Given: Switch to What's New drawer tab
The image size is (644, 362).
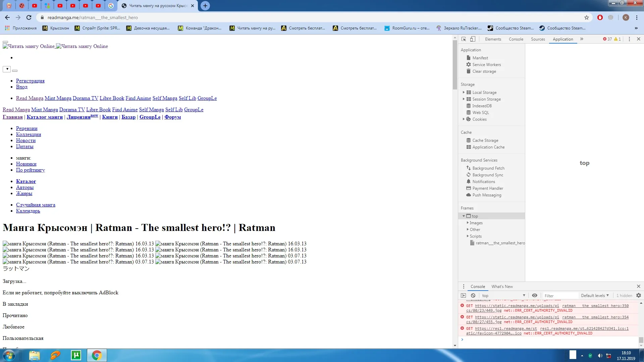Looking at the screenshot, I should point(502,287).
